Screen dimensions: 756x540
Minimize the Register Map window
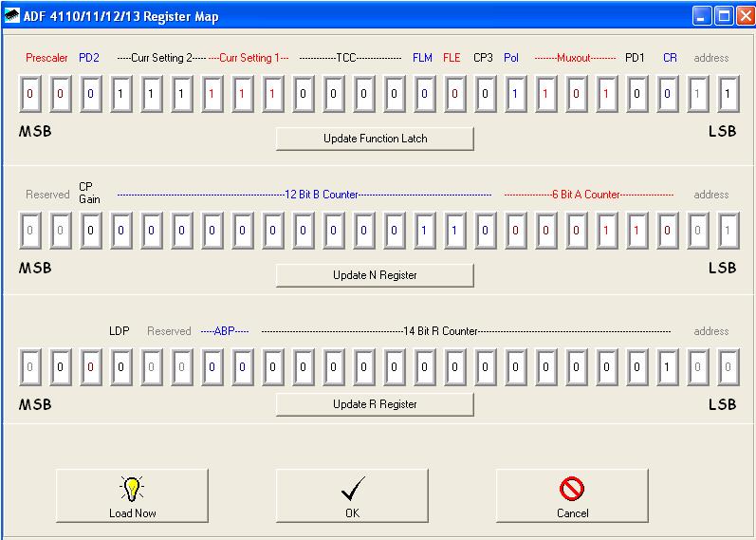pyautogui.click(x=702, y=16)
